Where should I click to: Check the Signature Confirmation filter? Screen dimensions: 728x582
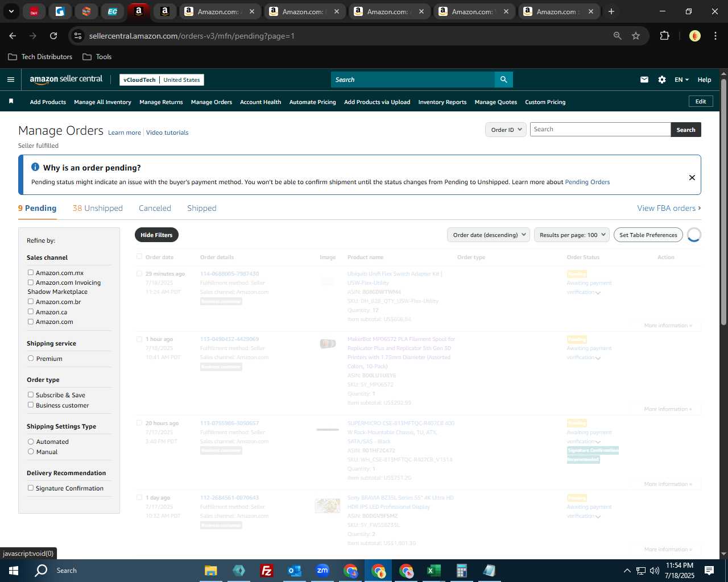31,488
